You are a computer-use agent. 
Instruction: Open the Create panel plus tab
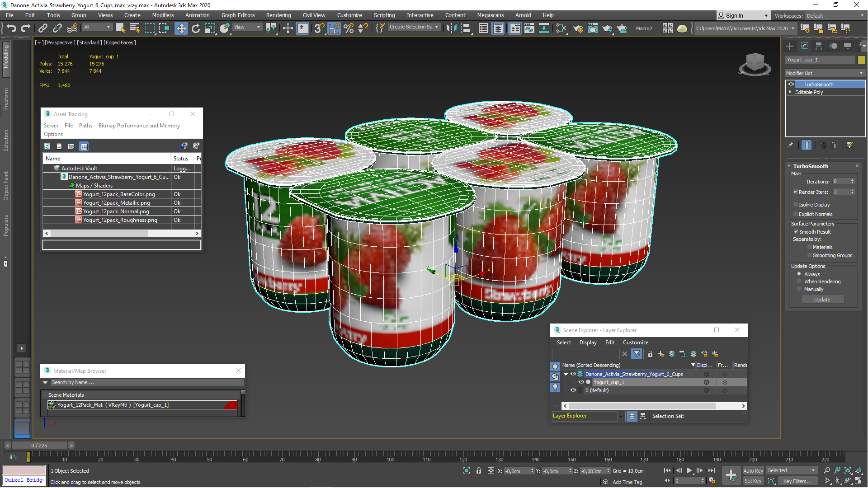click(x=790, y=46)
